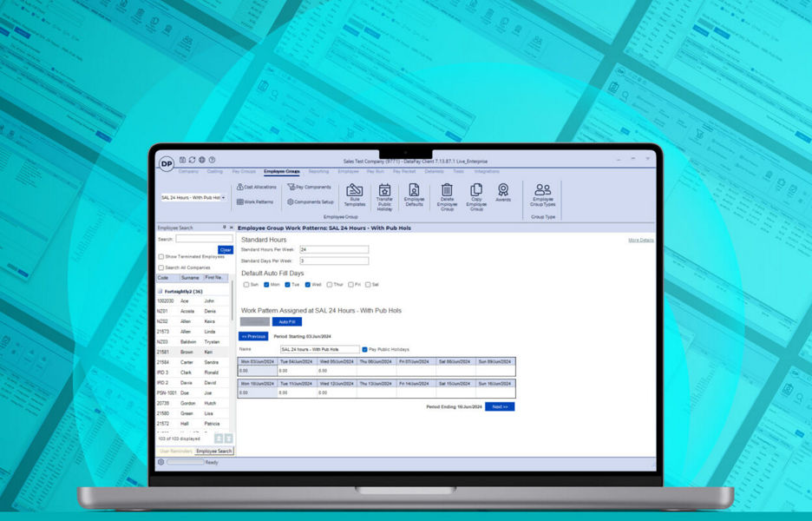Click the settings gear in status bar

tap(161, 462)
